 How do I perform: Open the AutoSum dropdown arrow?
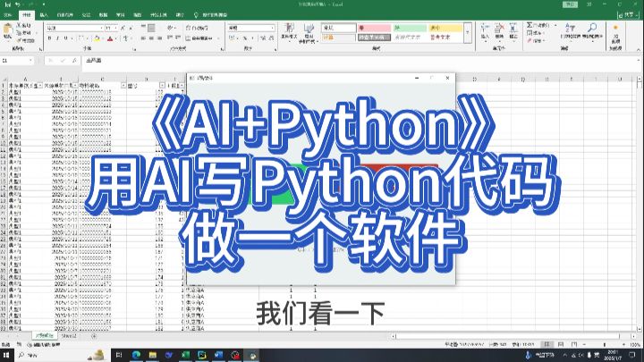(555, 25)
